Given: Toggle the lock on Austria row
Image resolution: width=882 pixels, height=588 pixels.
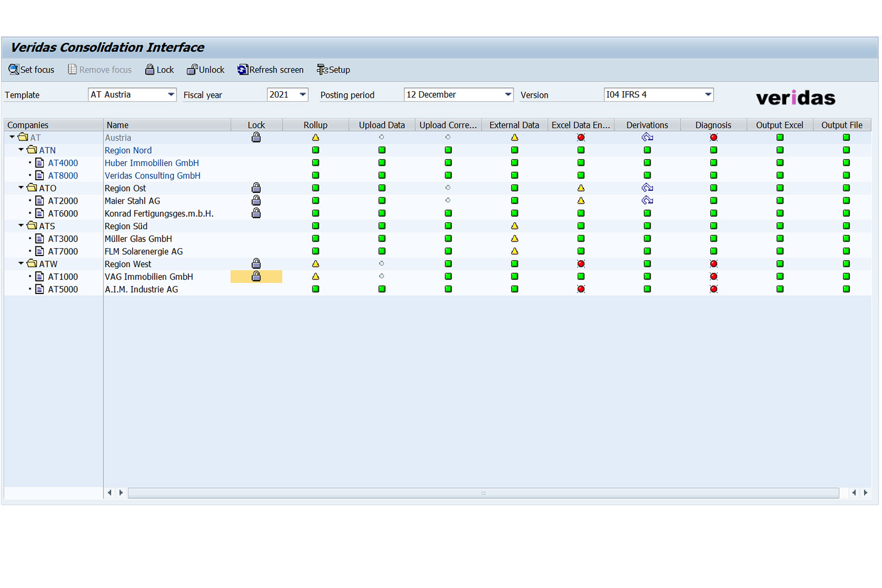Looking at the screenshot, I should coord(256,138).
